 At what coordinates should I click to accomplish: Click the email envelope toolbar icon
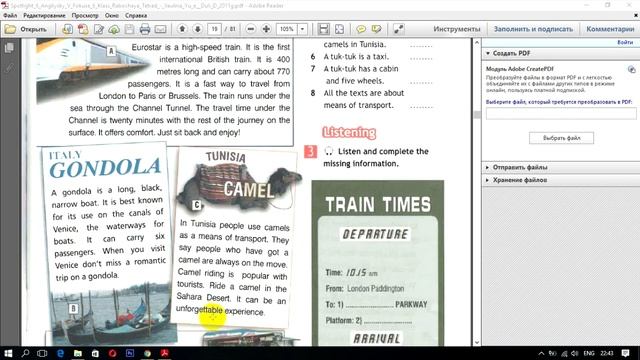pos(160,29)
